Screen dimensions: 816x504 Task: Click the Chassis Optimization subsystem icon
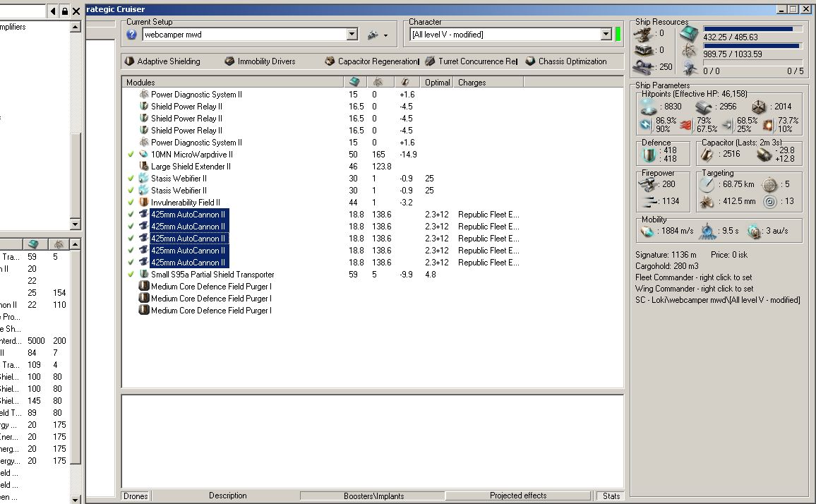point(530,61)
